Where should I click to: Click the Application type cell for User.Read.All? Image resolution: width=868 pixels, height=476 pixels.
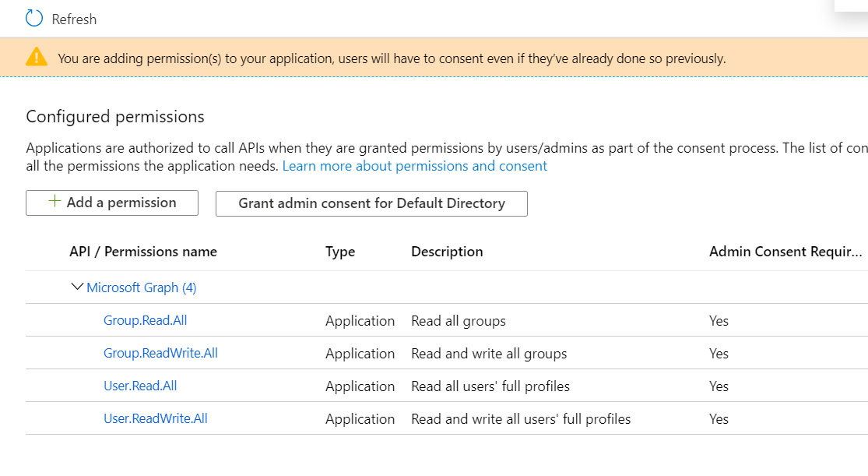pyautogui.click(x=360, y=386)
